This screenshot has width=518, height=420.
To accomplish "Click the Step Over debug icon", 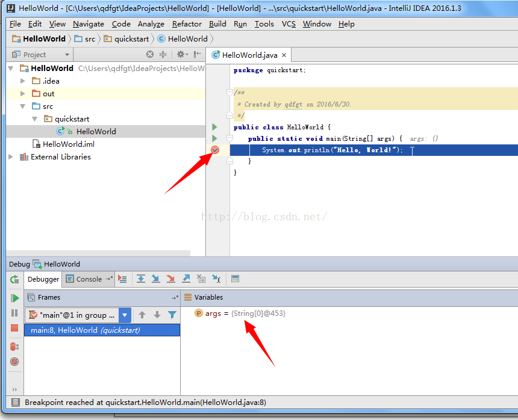I will (141, 279).
